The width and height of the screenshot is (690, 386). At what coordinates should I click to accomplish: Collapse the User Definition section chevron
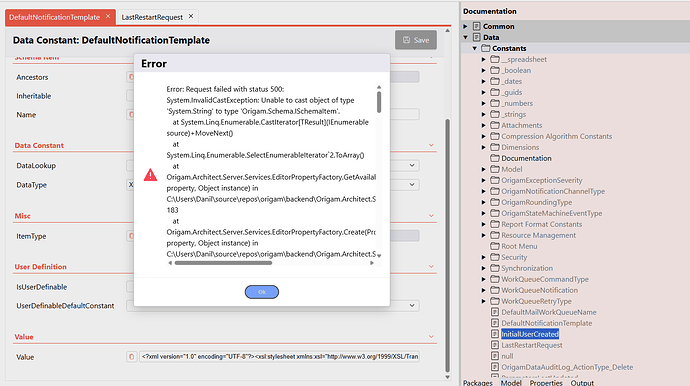431,266
